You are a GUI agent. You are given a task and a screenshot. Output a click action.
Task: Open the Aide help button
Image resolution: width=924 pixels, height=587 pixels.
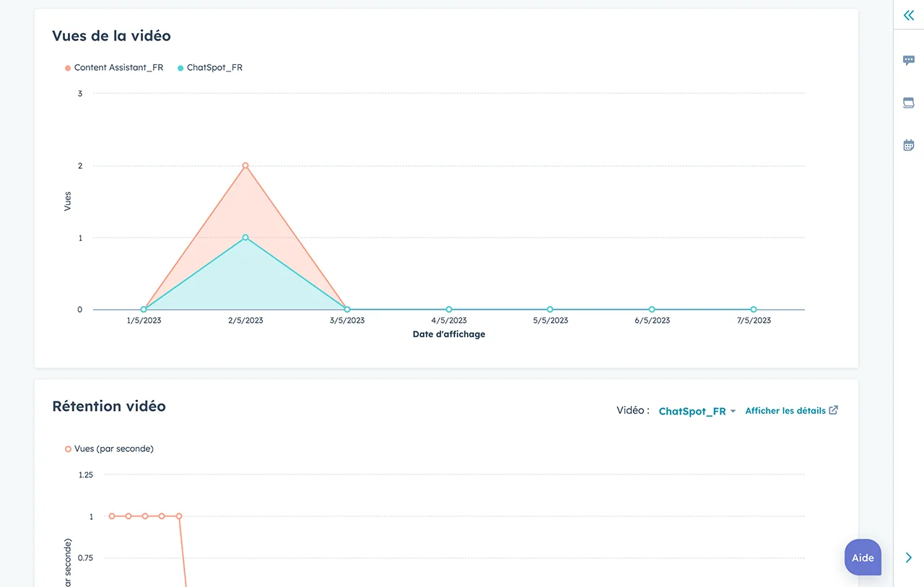[x=863, y=557]
